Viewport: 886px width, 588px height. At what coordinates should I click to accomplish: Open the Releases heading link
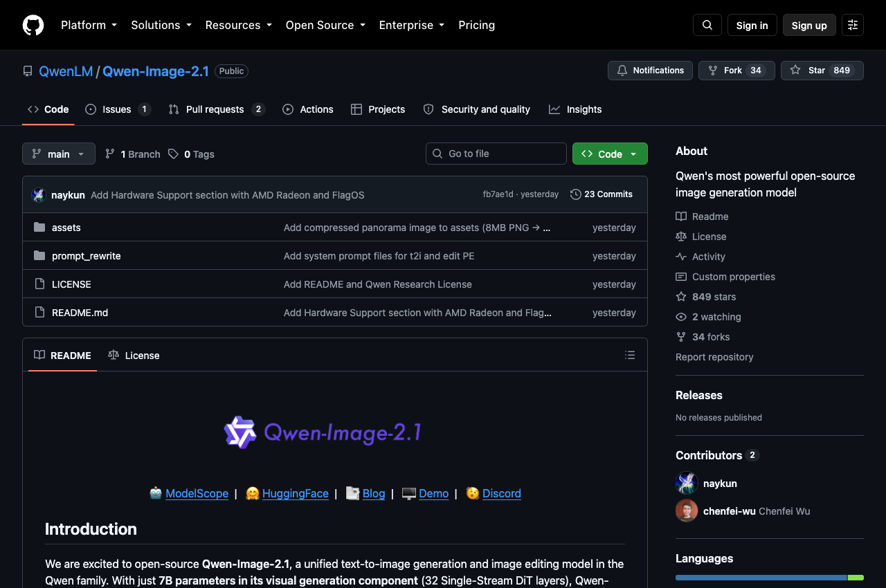point(699,395)
